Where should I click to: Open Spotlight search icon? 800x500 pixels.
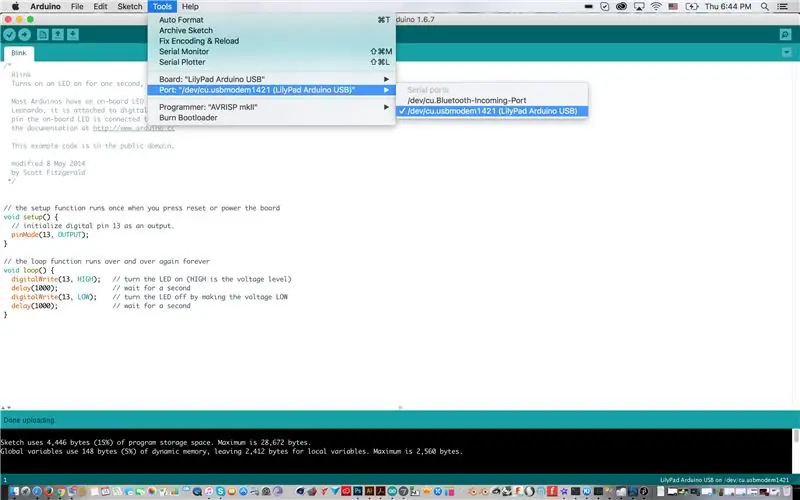(764, 6)
